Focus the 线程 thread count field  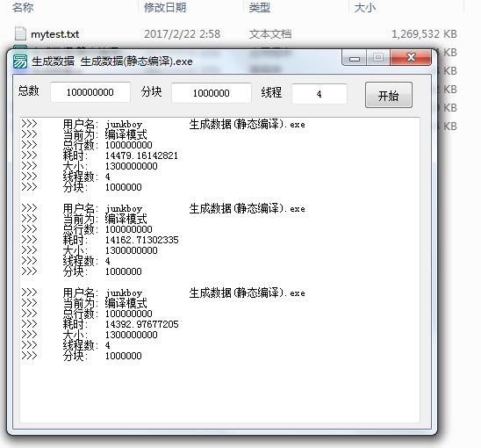tap(319, 94)
